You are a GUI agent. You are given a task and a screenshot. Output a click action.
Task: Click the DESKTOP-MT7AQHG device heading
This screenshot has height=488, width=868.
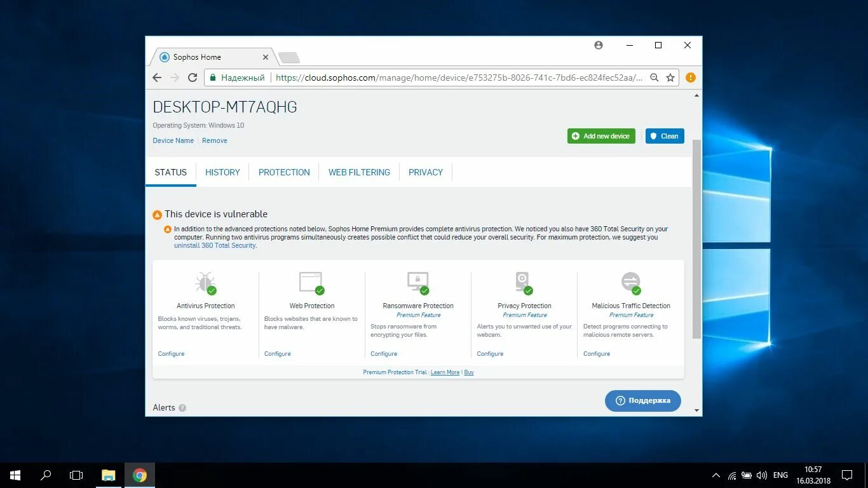point(225,107)
